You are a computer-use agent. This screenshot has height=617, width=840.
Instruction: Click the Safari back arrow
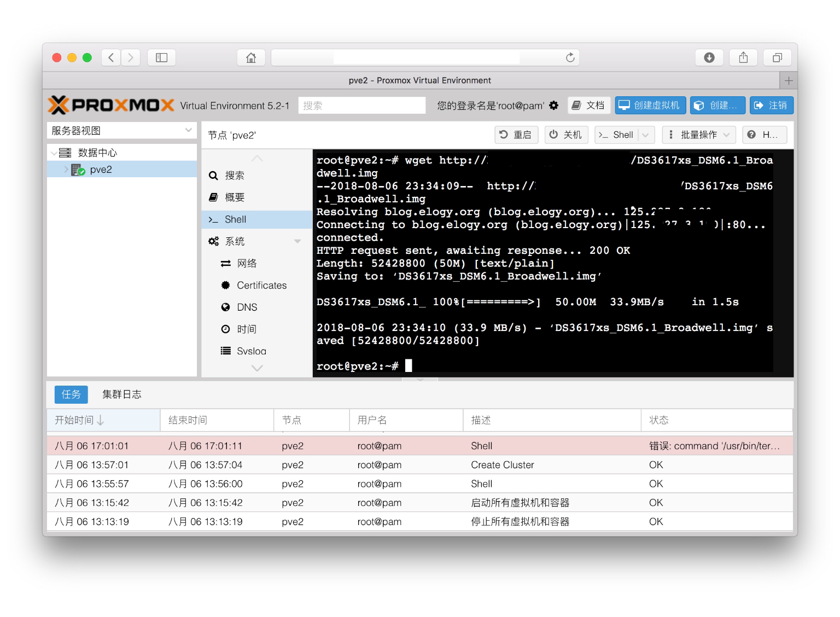111,57
